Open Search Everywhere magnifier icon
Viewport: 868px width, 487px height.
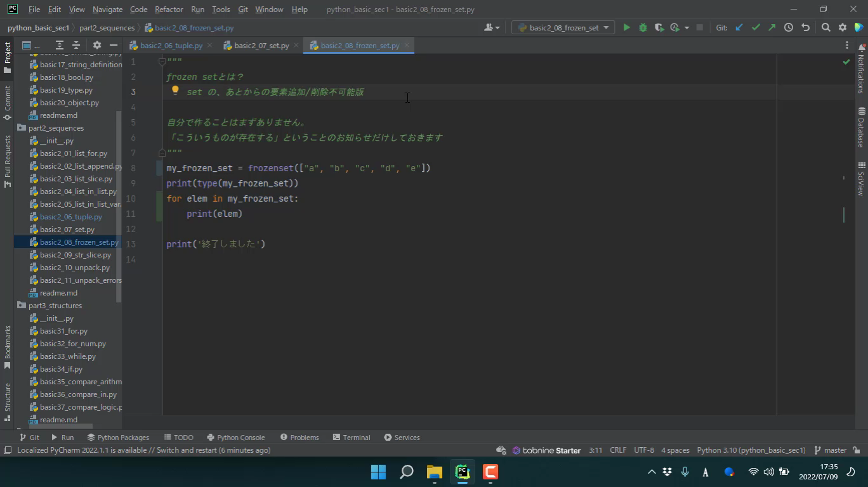[825, 28]
